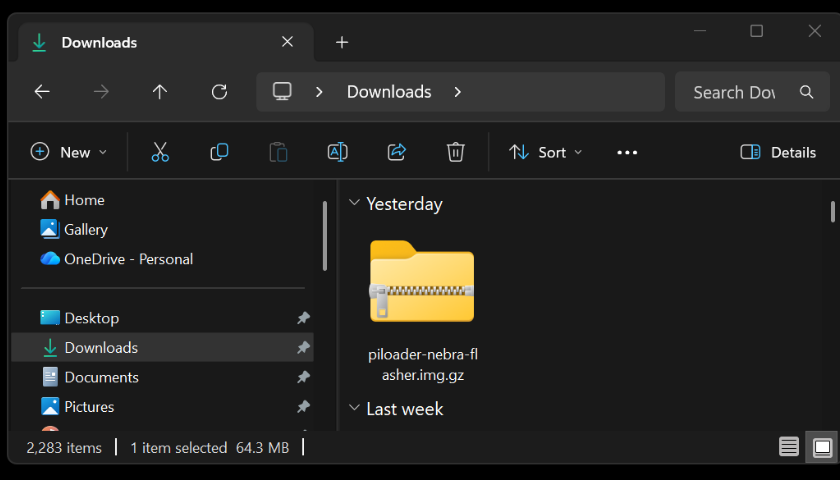Click Downloads breadcrumb in address bar
Viewport: 840px width, 480px height.
tap(389, 92)
